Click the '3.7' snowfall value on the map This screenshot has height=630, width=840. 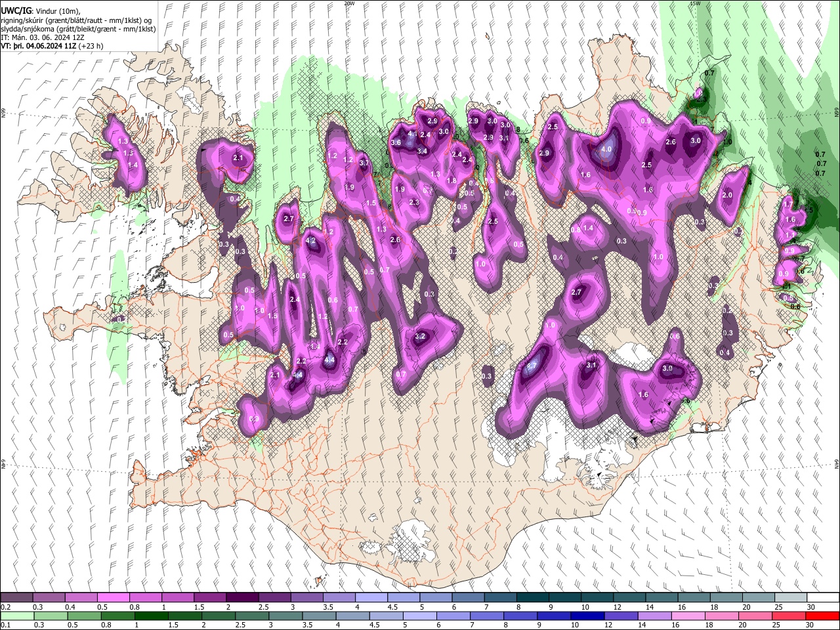[364, 163]
